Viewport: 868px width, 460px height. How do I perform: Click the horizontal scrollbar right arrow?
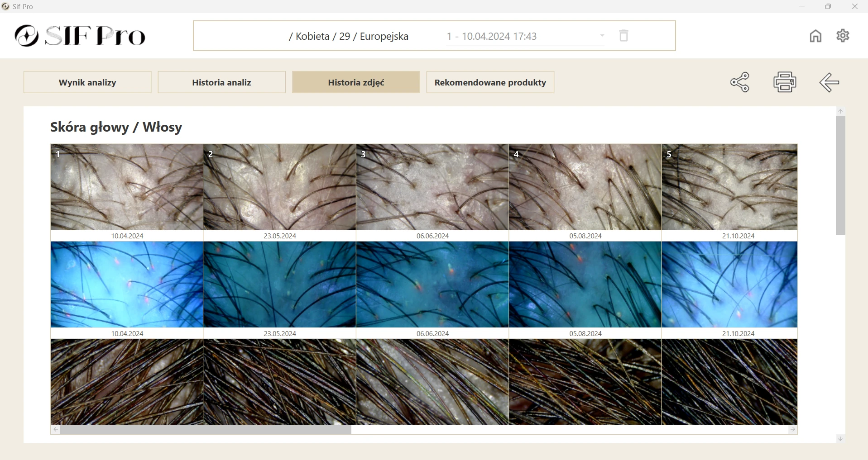click(x=792, y=430)
